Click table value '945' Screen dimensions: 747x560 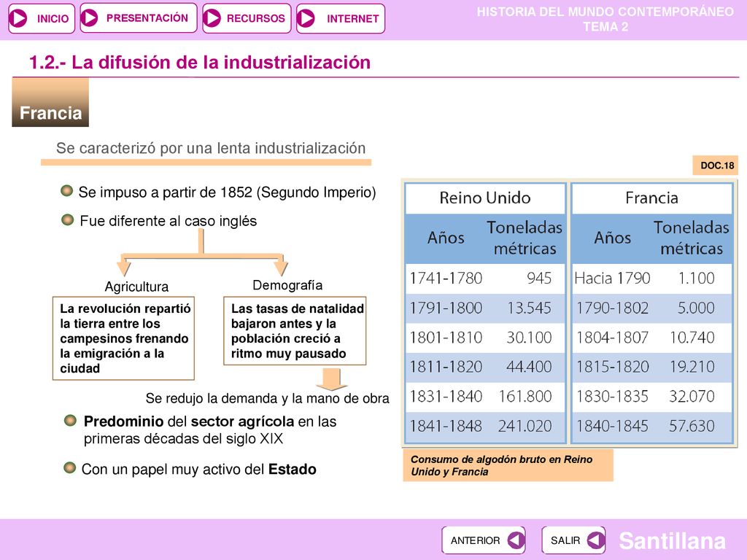tap(539, 278)
